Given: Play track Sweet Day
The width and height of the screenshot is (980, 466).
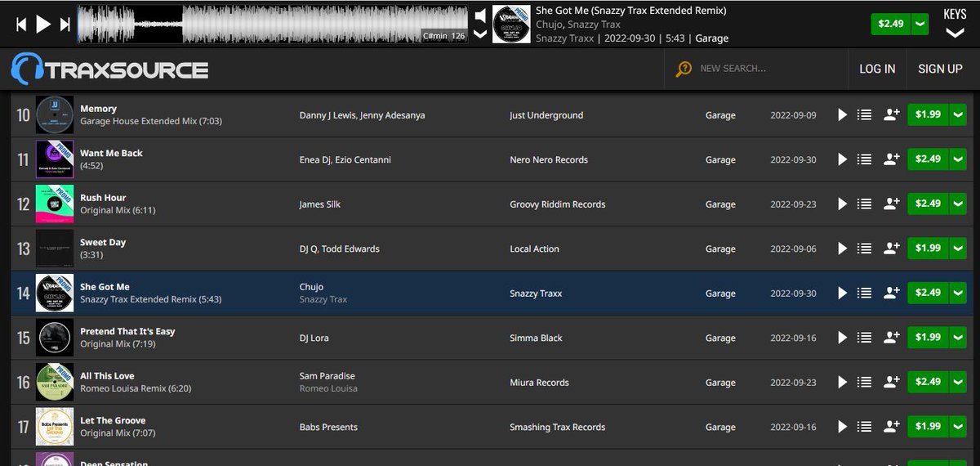Looking at the screenshot, I should click(843, 249).
